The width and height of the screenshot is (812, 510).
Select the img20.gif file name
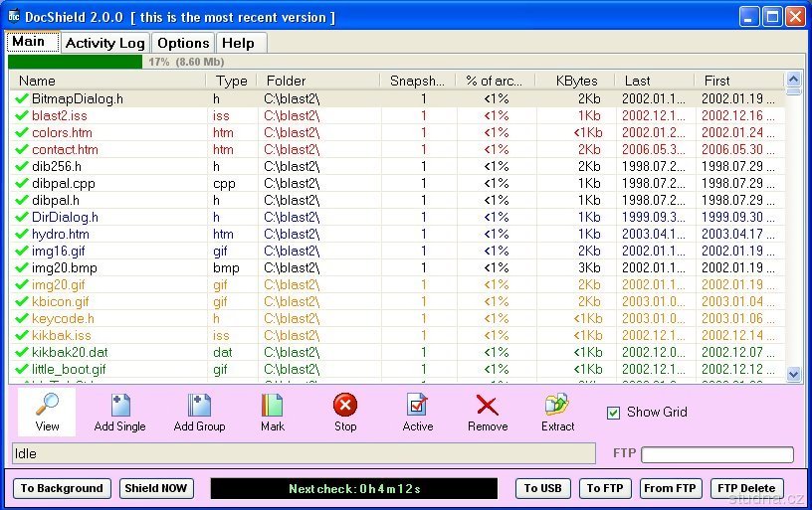coord(58,285)
